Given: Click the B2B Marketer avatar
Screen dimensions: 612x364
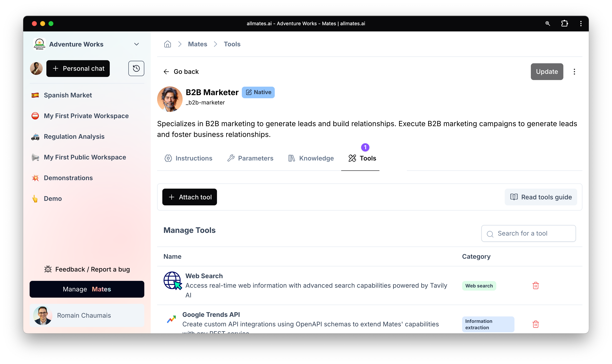Looking at the screenshot, I should [x=170, y=99].
